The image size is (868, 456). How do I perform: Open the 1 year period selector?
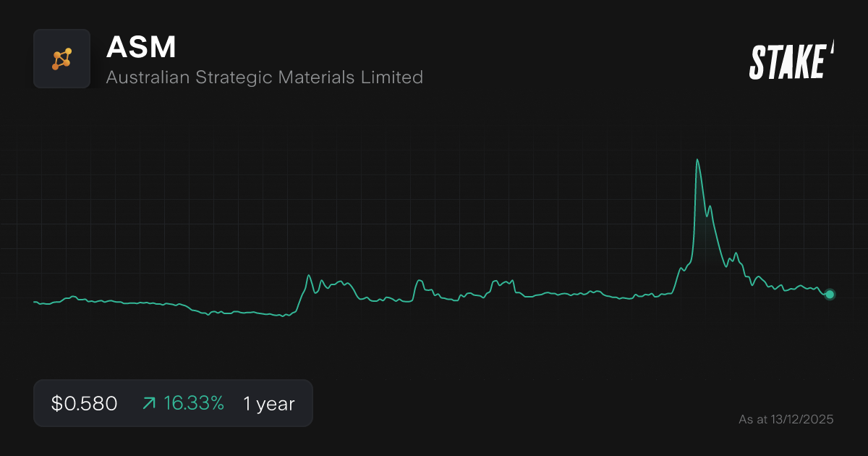(268, 404)
